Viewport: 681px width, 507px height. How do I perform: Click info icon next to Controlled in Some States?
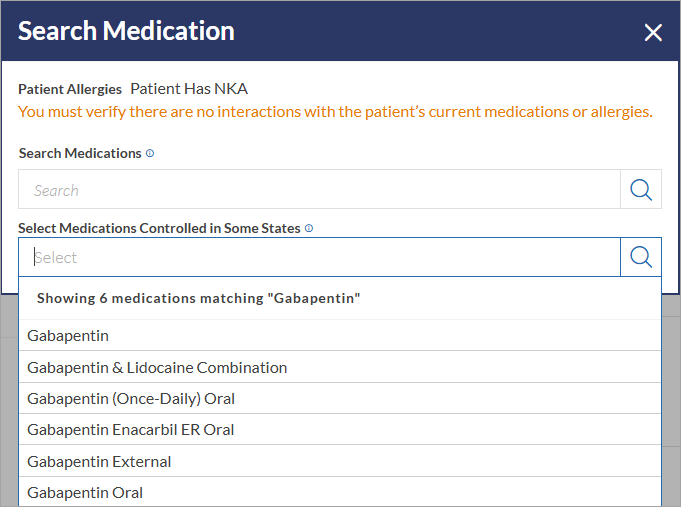tap(309, 229)
